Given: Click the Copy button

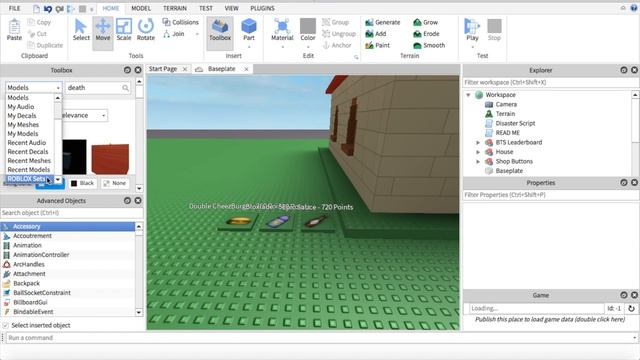Looking at the screenshot, I should tap(39, 22).
